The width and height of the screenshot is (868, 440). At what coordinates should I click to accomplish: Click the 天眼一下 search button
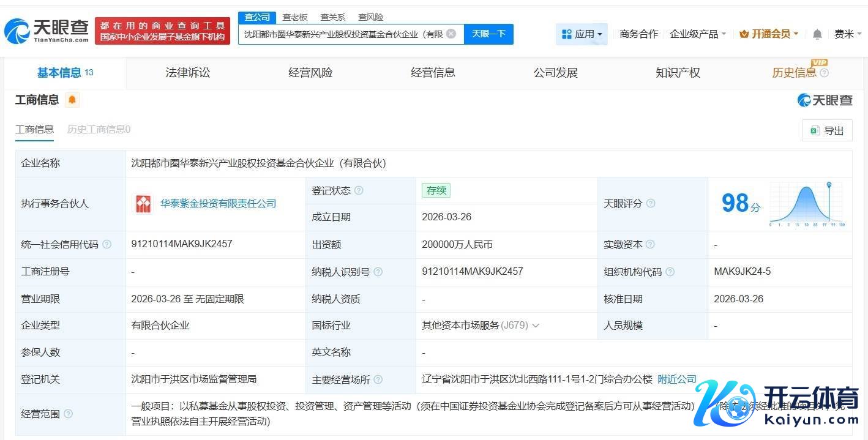[x=488, y=34]
